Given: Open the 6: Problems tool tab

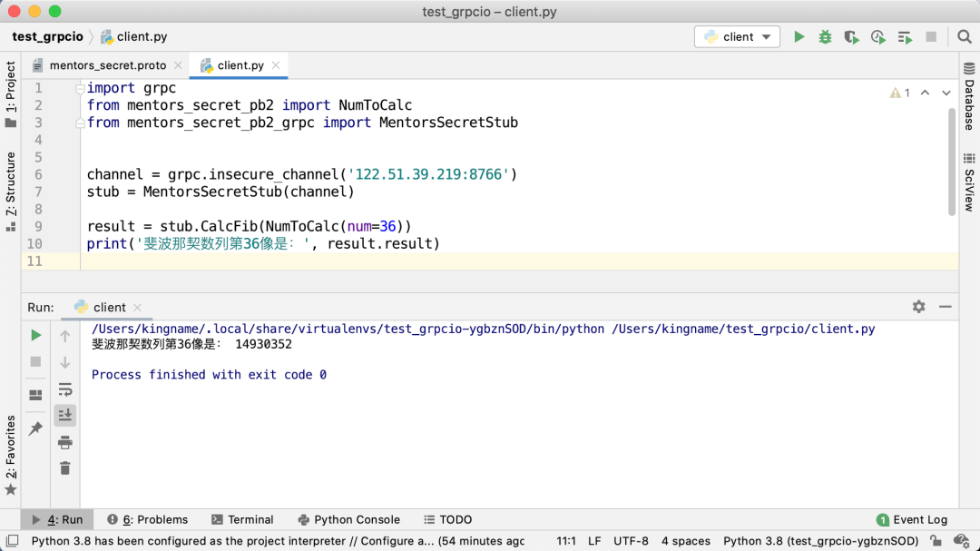Looking at the screenshot, I should [x=148, y=520].
